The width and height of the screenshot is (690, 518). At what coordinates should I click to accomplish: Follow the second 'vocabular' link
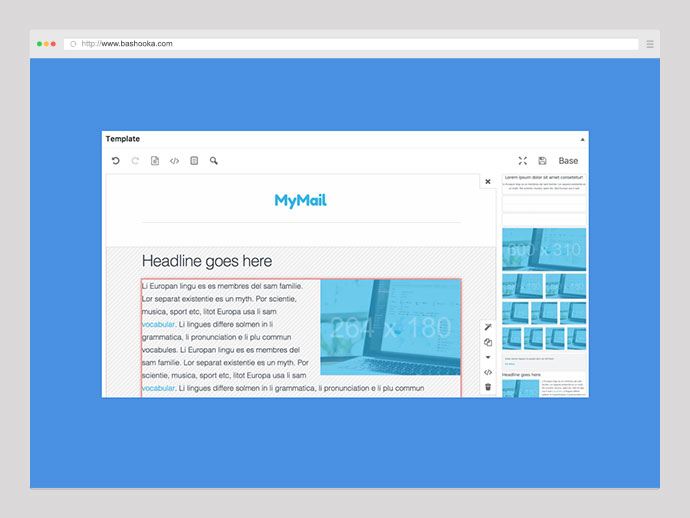[158, 388]
